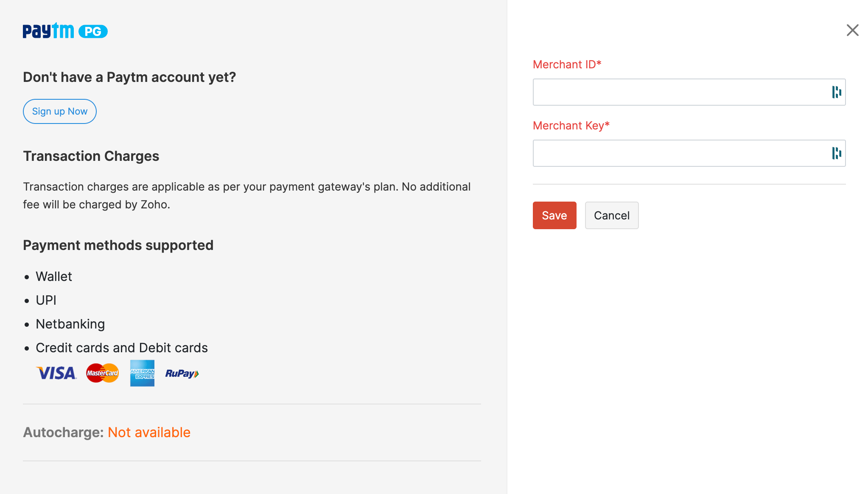Click the Payment methods supported heading

(x=118, y=245)
